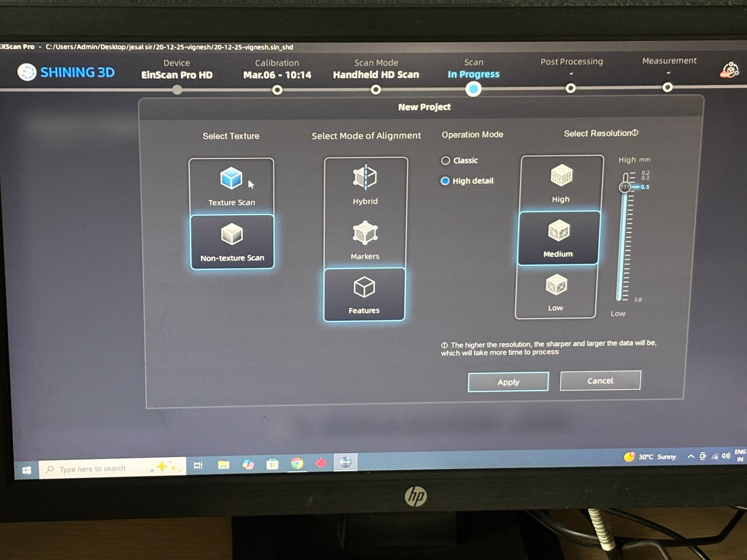This screenshot has width=747, height=560.
Task: Click the "0.5" resolution value
Action: click(645, 187)
